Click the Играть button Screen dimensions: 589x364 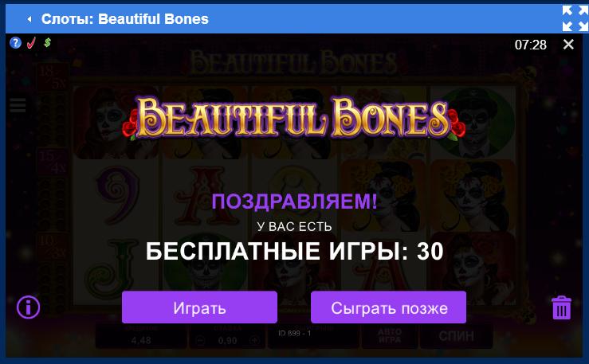(199, 307)
